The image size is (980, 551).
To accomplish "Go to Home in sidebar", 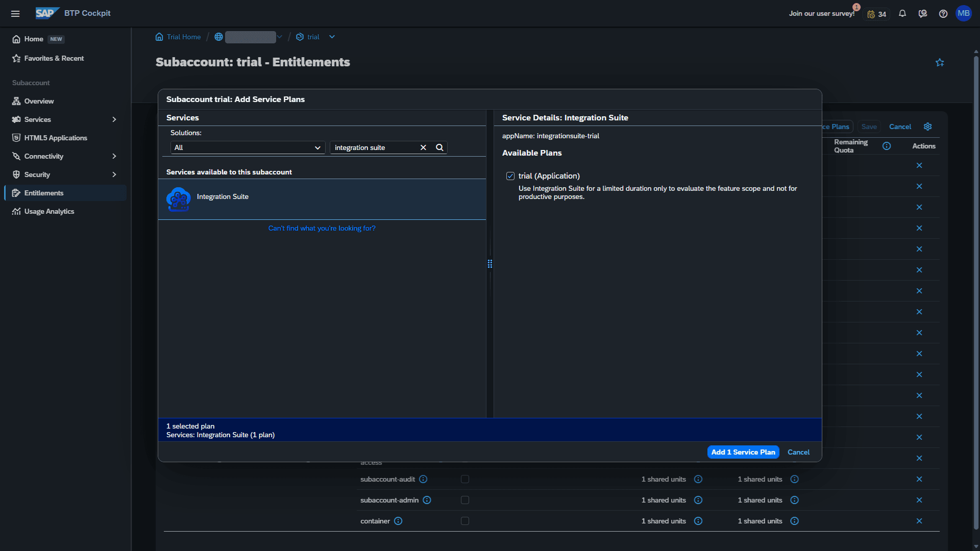I will [x=34, y=39].
